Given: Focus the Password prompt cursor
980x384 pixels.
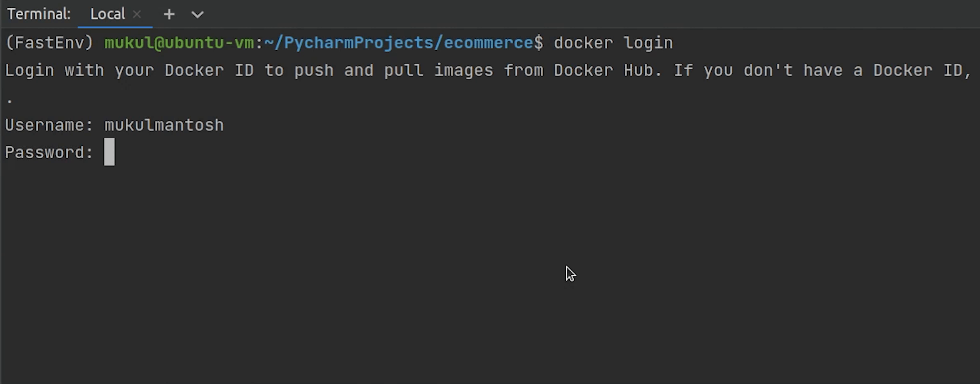Looking at the screenshot, I should (109, 152).
